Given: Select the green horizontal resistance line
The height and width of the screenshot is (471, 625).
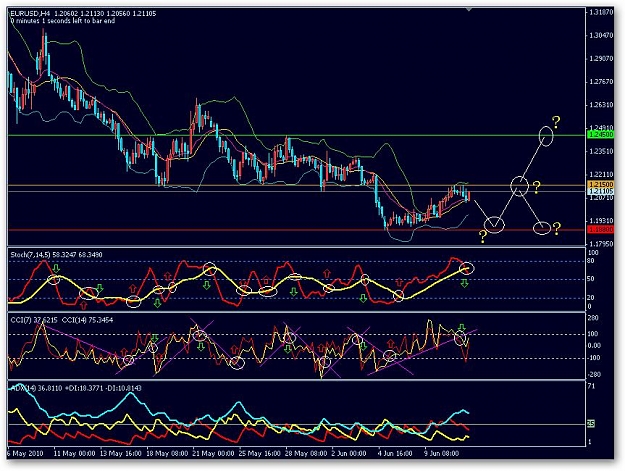Looking at the screenshot, I should click(297, 135).
